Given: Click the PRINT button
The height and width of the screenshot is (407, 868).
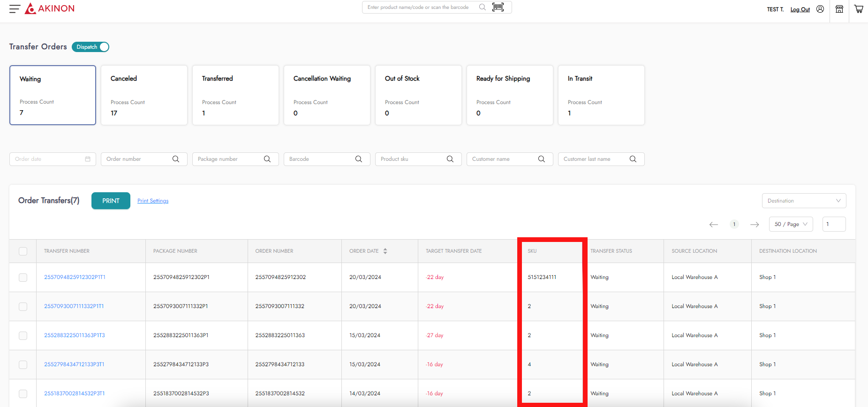Looking at the screenshot, I should pos(111,201).
